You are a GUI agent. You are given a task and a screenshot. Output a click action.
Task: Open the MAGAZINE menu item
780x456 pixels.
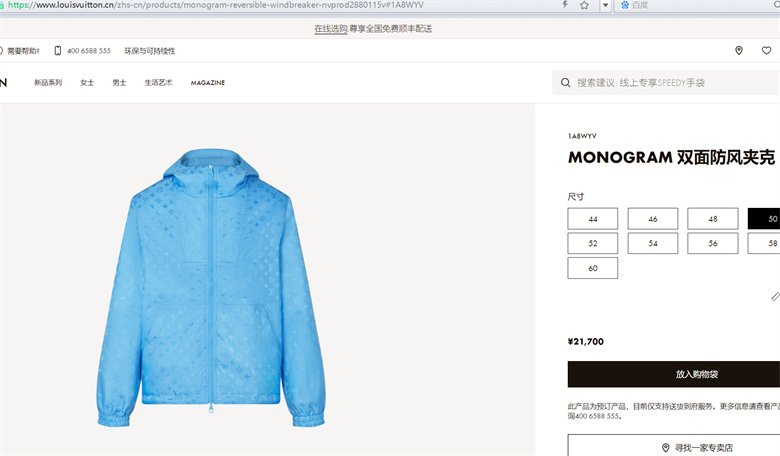tap(208, 83)
